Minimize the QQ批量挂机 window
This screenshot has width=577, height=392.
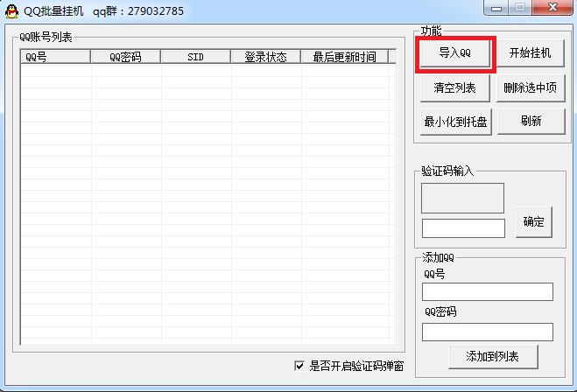[496, 8]
